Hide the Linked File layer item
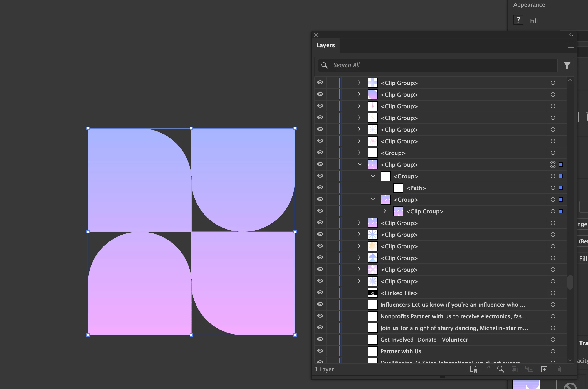This screenshot has width=588, height=389. (x=320, y=293)
